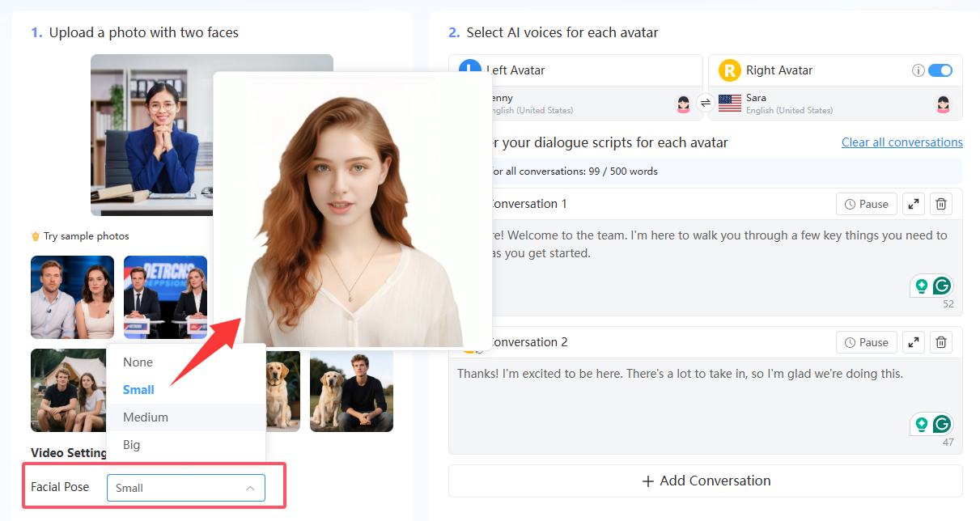Toggle the Right Avatar switch
980x521 pixels.
940,70
